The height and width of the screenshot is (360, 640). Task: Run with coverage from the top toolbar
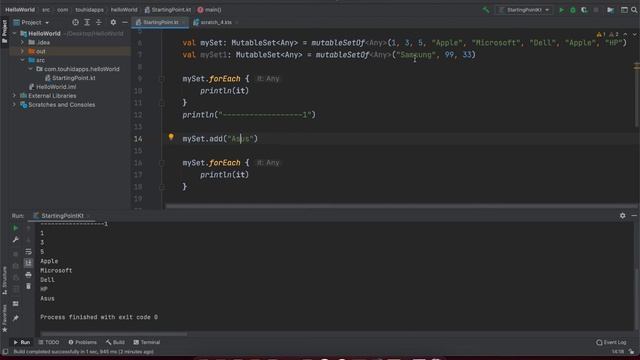pos(584,10)
